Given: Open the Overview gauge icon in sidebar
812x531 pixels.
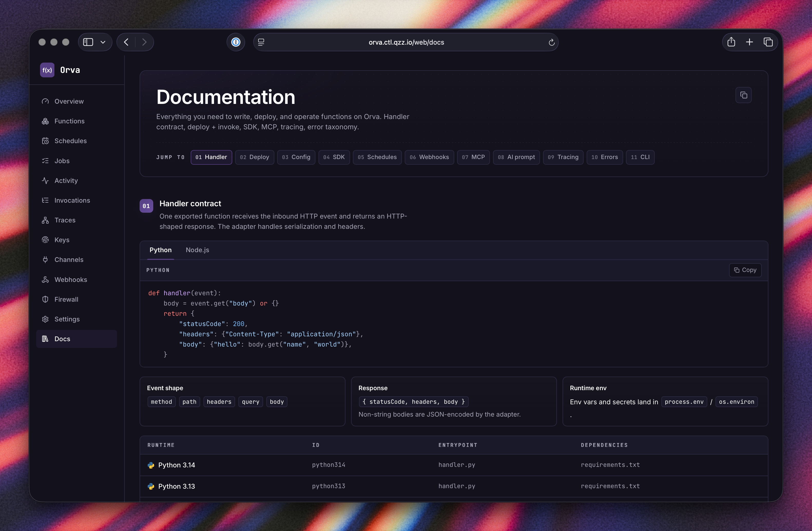Looking at the screenshot, I should [45, 101].
